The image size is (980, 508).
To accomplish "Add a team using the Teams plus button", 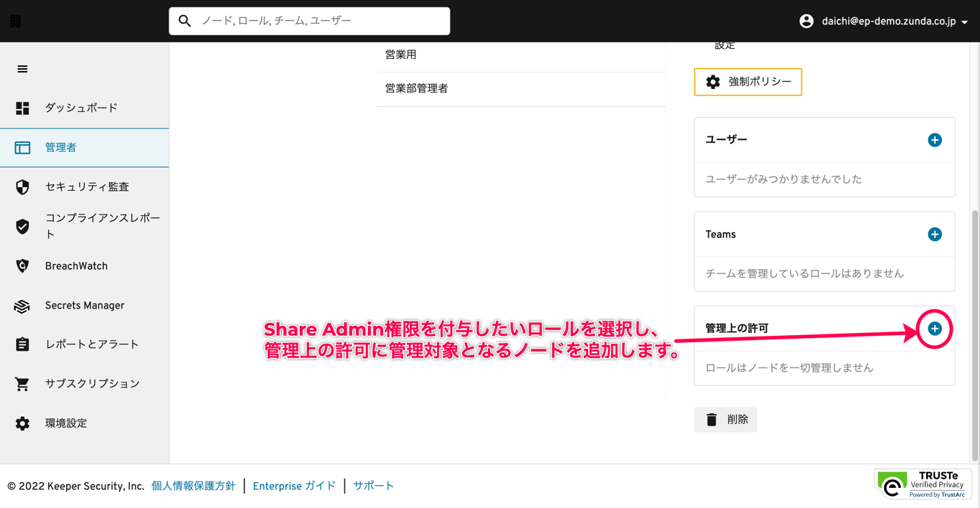I will click(935, 234).
